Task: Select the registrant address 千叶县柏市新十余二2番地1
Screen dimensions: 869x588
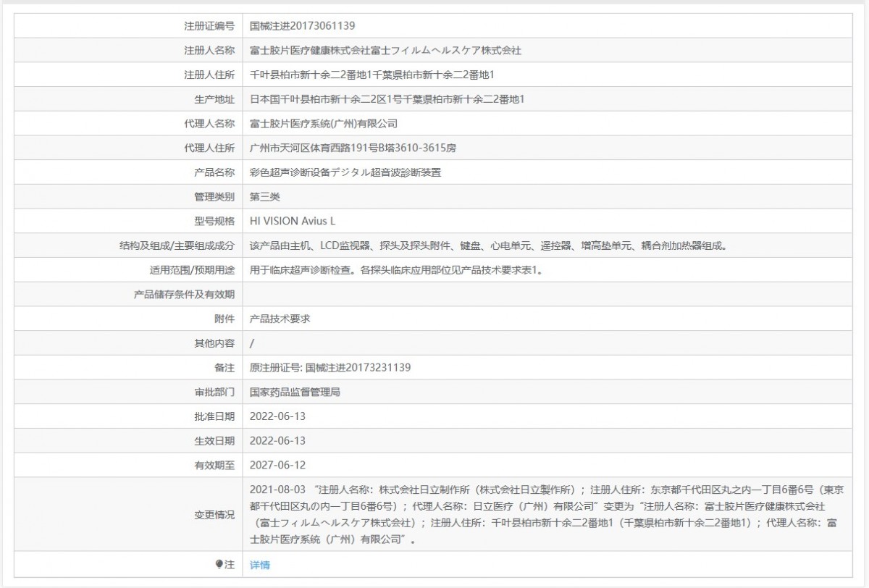Action: click(x=311, y=75)
